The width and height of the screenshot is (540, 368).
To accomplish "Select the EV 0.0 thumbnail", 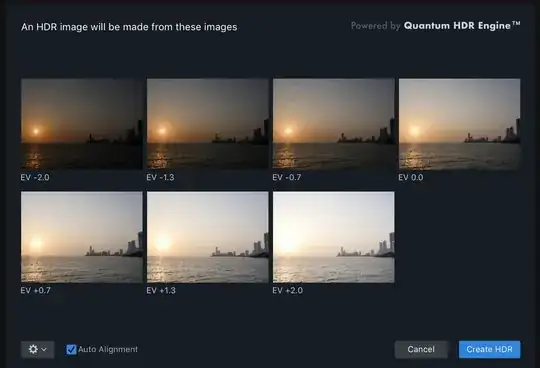I will [x=459, y=124].
